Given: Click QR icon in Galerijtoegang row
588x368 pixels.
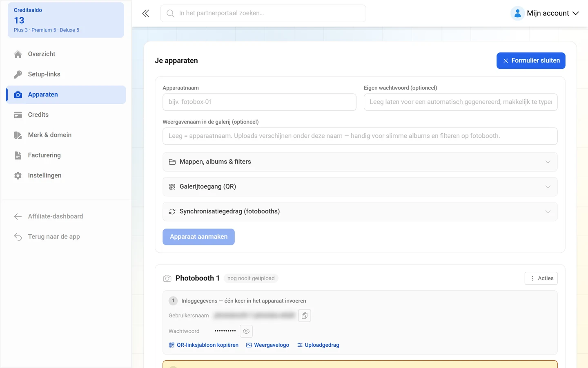Looking at the screenshot, I should point(172,187).
